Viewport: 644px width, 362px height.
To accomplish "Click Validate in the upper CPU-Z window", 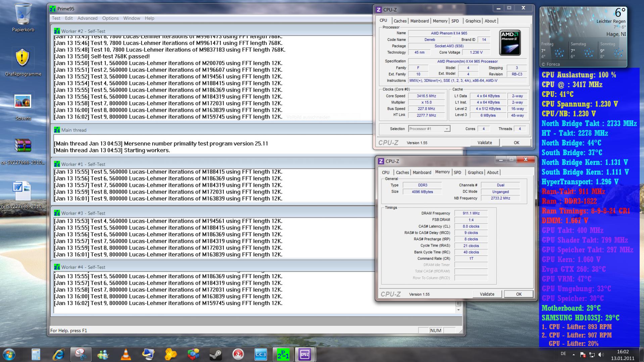I will 485,143.
